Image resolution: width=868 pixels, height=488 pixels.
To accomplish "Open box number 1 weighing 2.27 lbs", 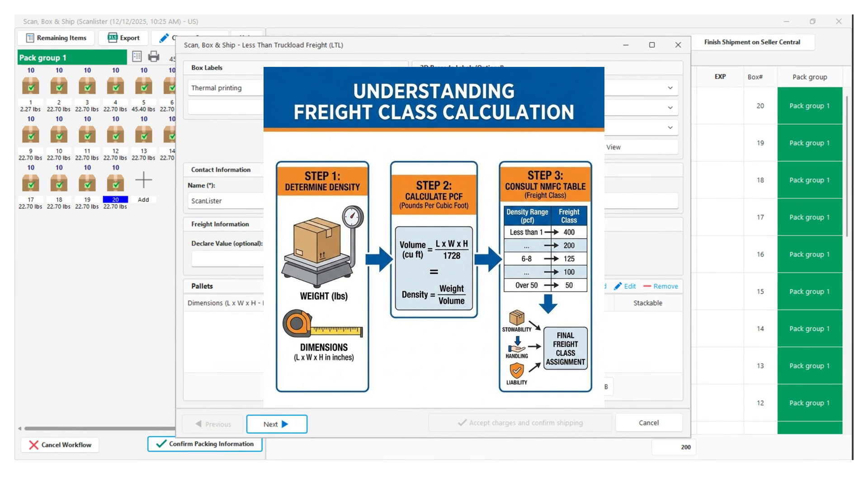I will point(31,86).
